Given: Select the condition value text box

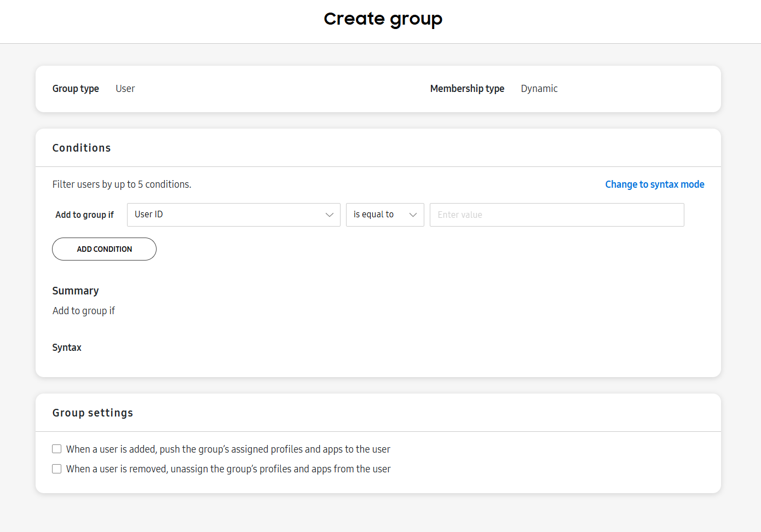Looking at the screenshot, I should coord(556,215).
